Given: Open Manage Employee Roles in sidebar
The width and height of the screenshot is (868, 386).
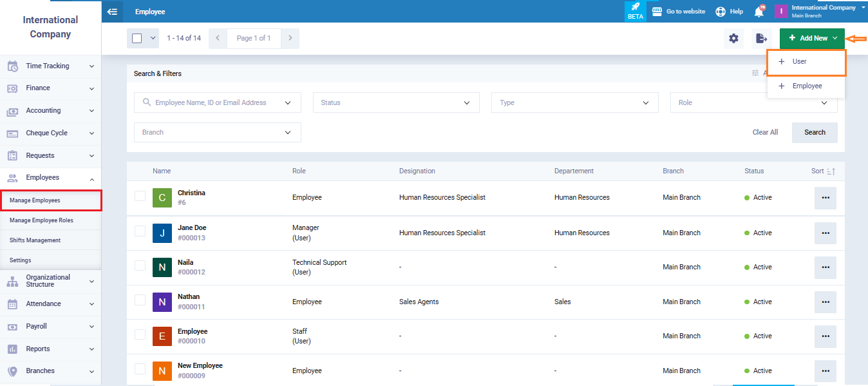Looking at the screenshot, I should coord(41,220).
